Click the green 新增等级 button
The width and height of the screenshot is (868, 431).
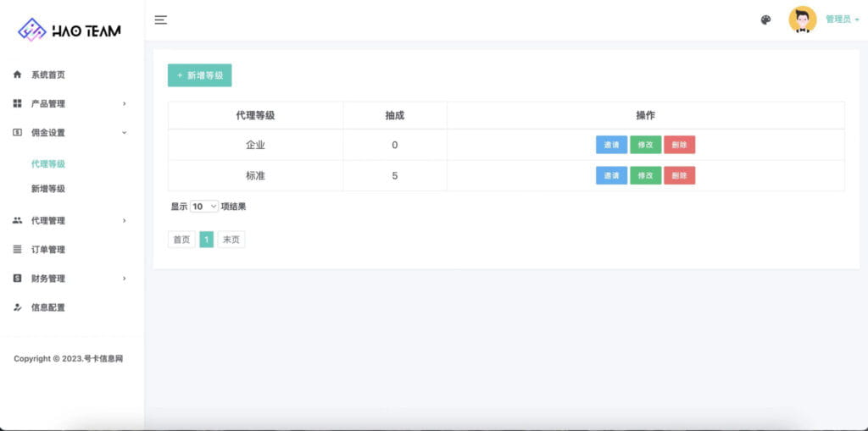pyautogui.click(x=199, y=75)
